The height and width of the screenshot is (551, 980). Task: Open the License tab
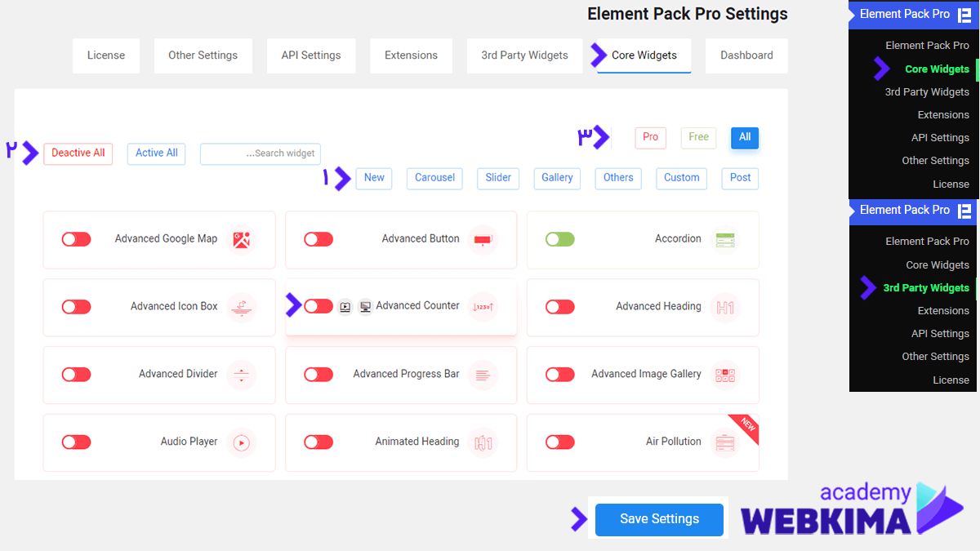(x=106, y=56)
